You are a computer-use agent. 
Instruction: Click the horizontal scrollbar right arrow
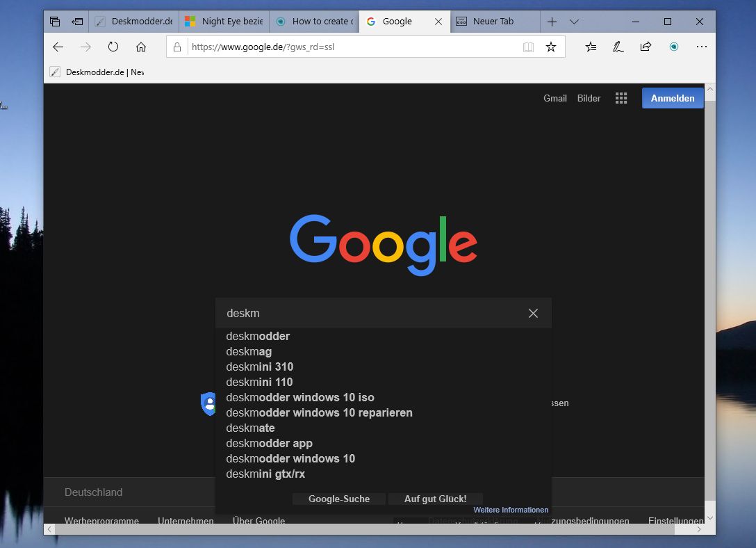(x=699, y=529)
